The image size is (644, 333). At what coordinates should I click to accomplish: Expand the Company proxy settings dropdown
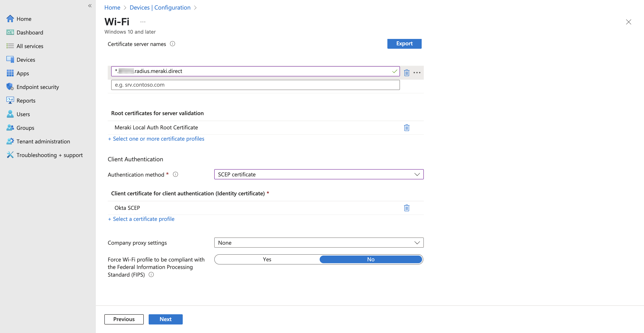[x=319, y=243]
